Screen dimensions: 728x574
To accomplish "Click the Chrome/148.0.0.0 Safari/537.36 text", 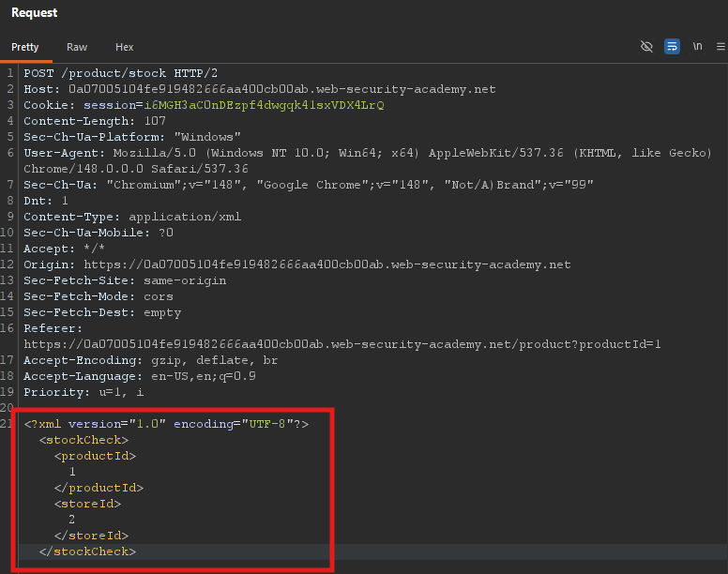I will [136, 169].
